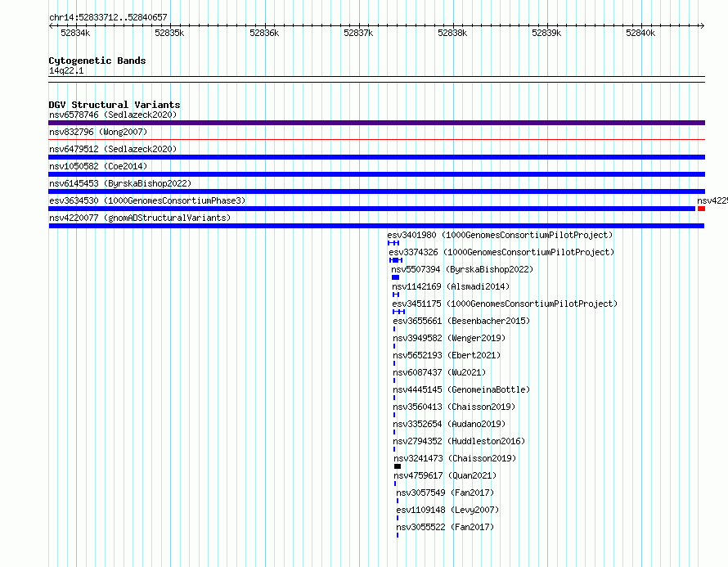Click nsv3949582 (Wenger2019) label
Viewport: 728px width, 567px height.
pyautogui.click(x=449, y=338)
